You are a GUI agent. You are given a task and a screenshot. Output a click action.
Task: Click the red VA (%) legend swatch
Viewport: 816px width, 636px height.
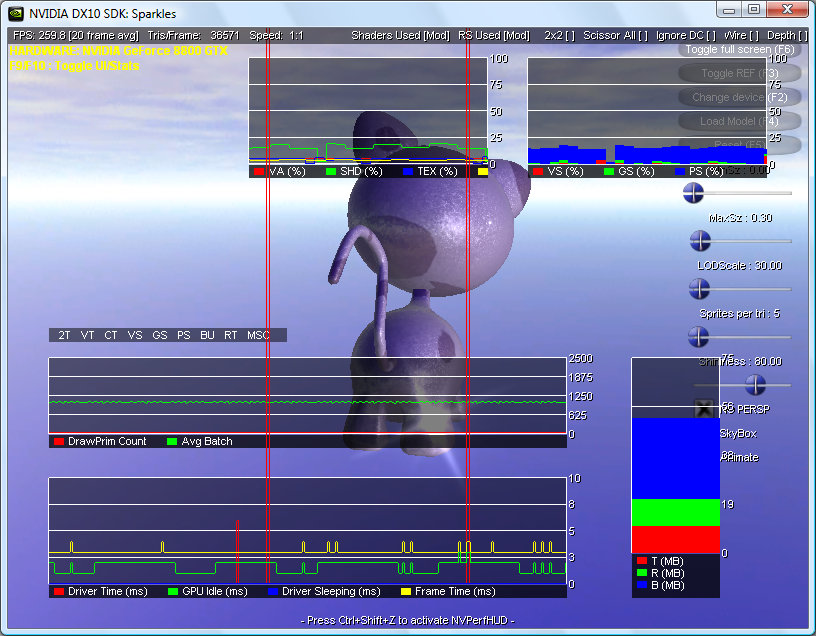tap(259, 171)
